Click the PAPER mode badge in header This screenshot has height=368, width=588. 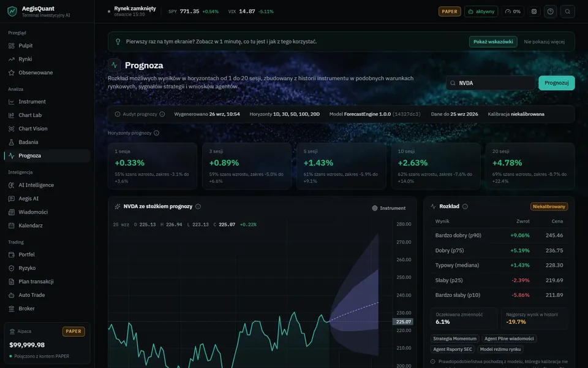coord(450,11)
